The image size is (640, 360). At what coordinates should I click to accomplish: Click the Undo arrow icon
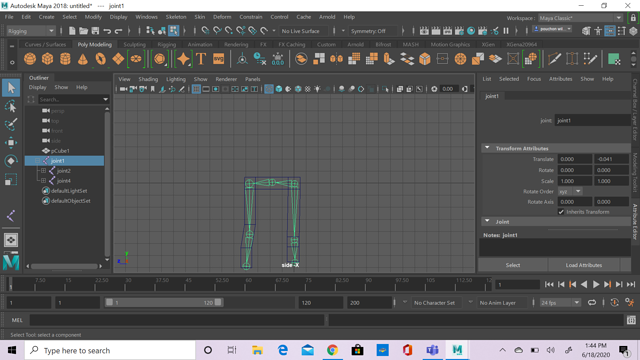point(107,31)
